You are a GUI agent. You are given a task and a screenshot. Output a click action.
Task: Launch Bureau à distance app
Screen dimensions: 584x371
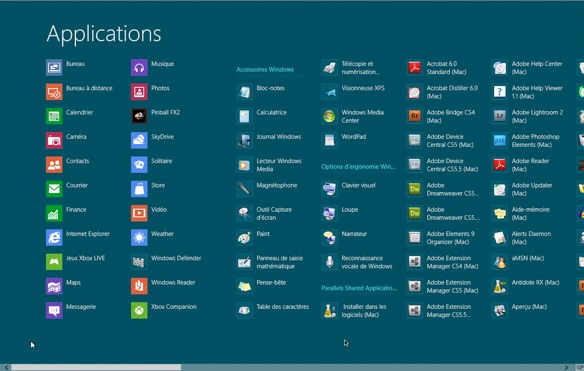(54, 92)
